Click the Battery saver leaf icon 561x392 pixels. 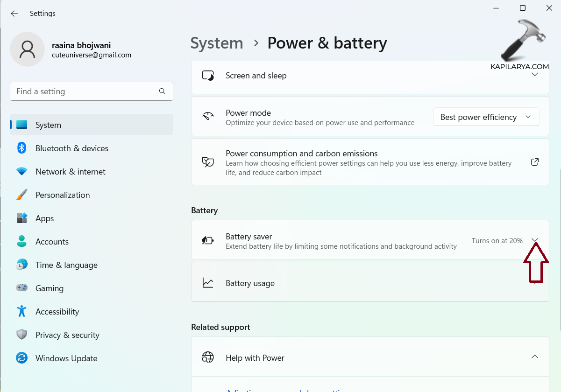point(208,240)
